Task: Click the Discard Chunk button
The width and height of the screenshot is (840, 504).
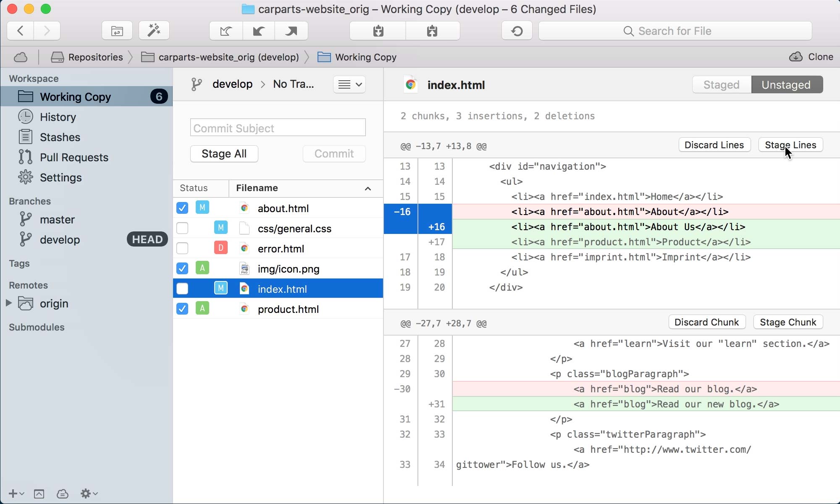Action: pyautogui.click(x=707, y=322)
